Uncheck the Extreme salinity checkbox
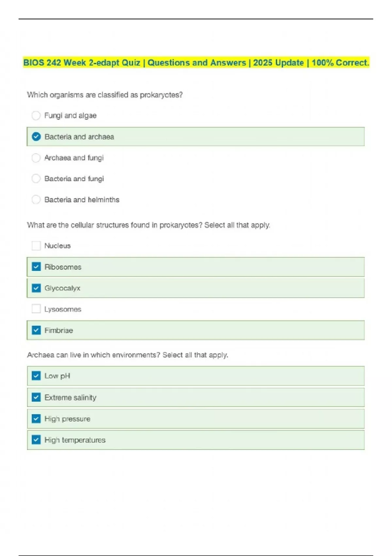This screenshot has width=392, height=556. pos(36,397)
